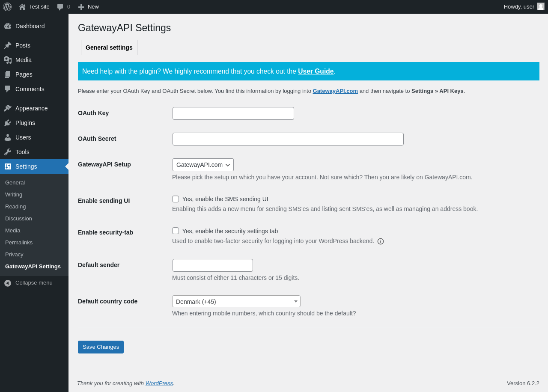Open the user avatar in top bar
This screenshot has width=548, height=392.
click(541, 6)
